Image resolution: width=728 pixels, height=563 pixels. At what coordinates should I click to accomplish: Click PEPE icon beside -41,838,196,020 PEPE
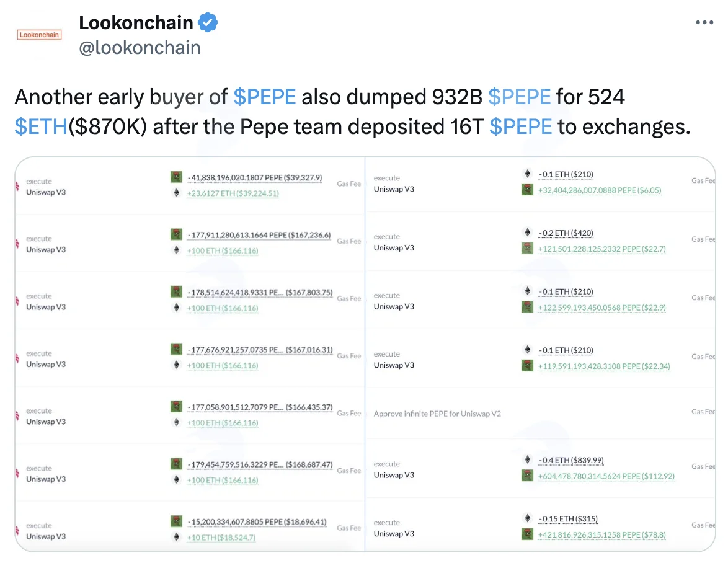177,177
